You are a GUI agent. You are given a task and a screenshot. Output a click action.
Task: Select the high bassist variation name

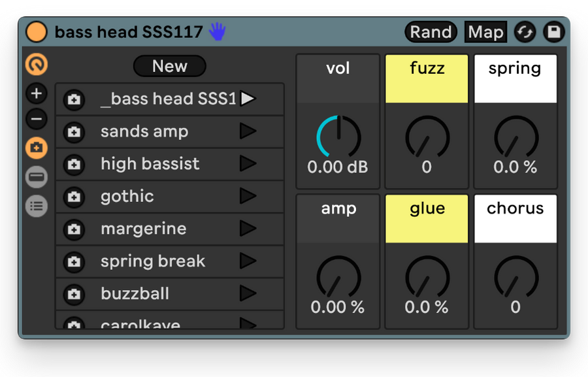[150, 164]
